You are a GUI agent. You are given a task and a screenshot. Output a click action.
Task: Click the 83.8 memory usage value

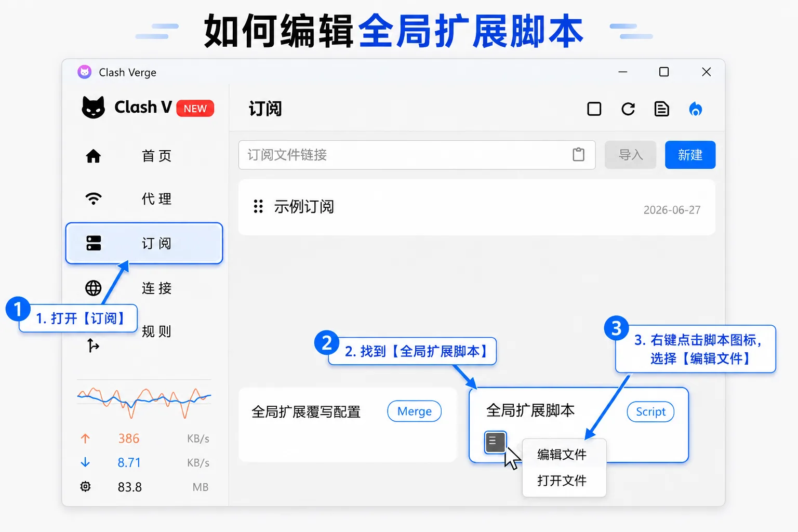coord(130,487)
